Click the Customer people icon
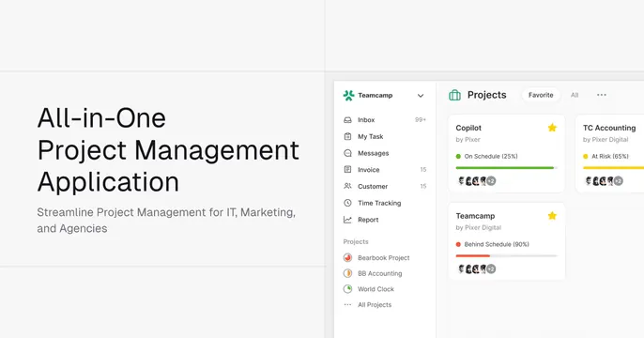Viewport: 644px width, 338px height. coord(347,186)
